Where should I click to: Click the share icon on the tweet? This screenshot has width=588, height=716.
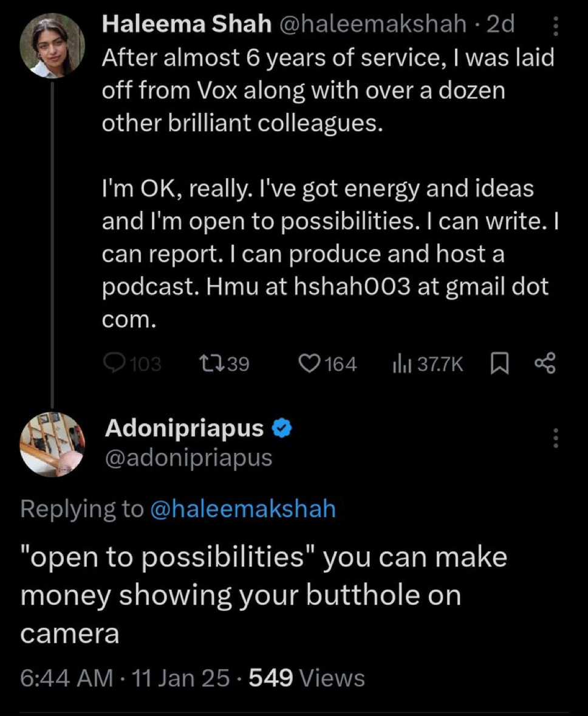coord(544,363)
